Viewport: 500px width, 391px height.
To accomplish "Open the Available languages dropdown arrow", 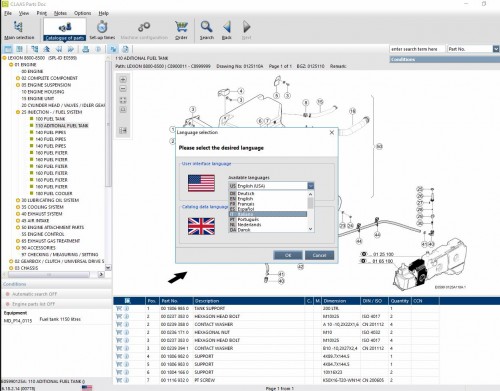I will pyautogui.click(x=310, y=186).
